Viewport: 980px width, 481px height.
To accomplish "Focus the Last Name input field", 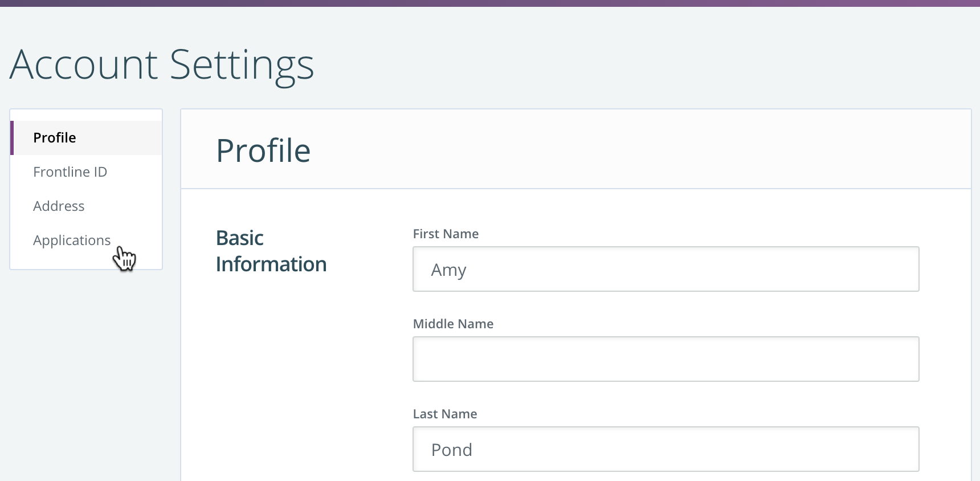I will (665, 449).
